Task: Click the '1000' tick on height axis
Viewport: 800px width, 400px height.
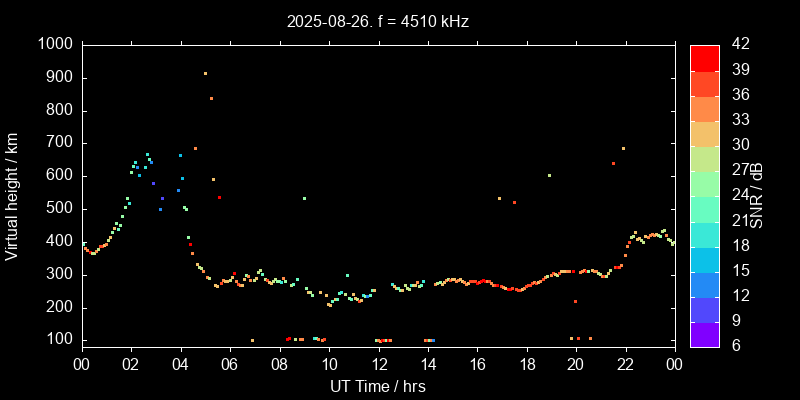Action: pos(56,45)
